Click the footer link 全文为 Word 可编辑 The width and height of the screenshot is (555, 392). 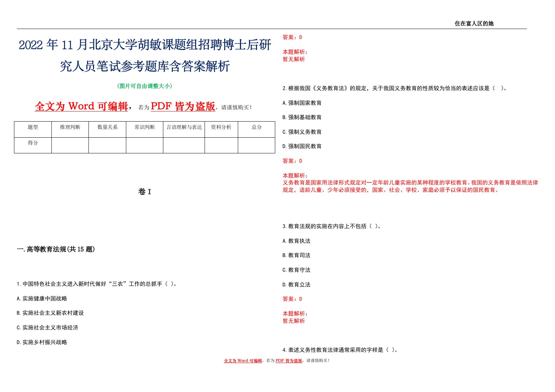coord(243,361)
